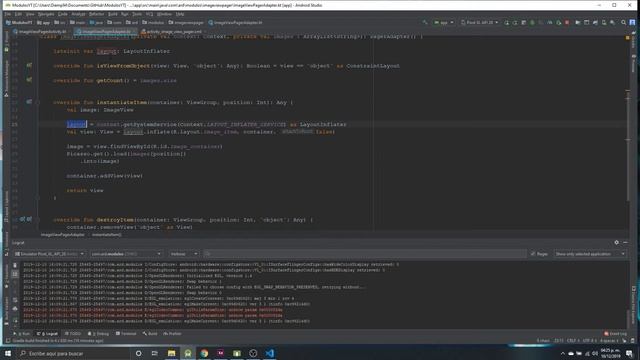Switch to the activity_image_view_pager.xml editor tab
Viewport: 640px width, 360px height.
[x=171, y=31]
